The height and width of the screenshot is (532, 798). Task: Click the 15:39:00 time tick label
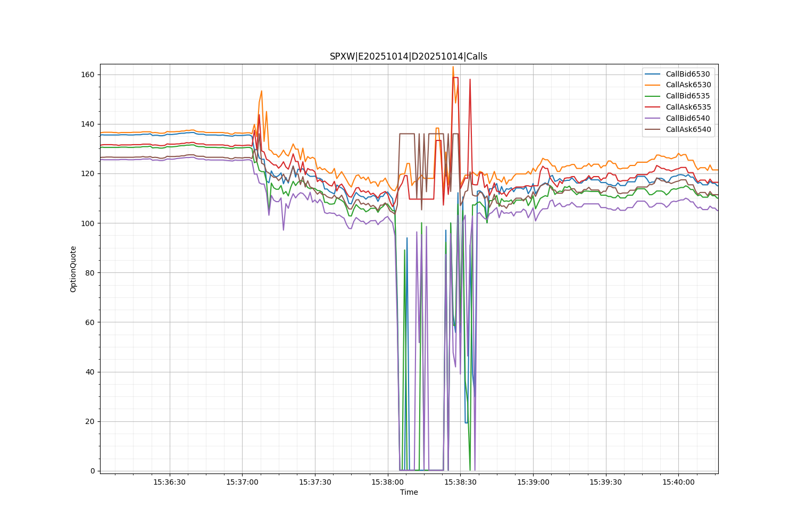(533, 482)
